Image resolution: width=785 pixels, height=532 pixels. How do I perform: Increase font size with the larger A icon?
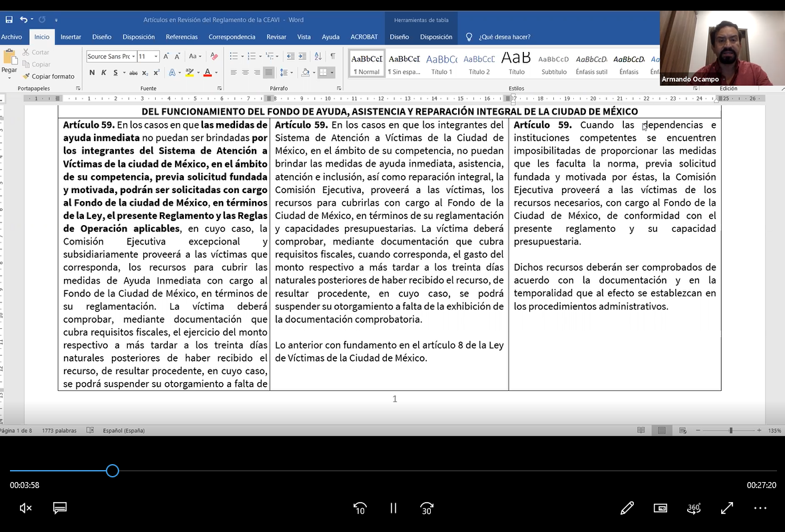click(x=166, y=57)
